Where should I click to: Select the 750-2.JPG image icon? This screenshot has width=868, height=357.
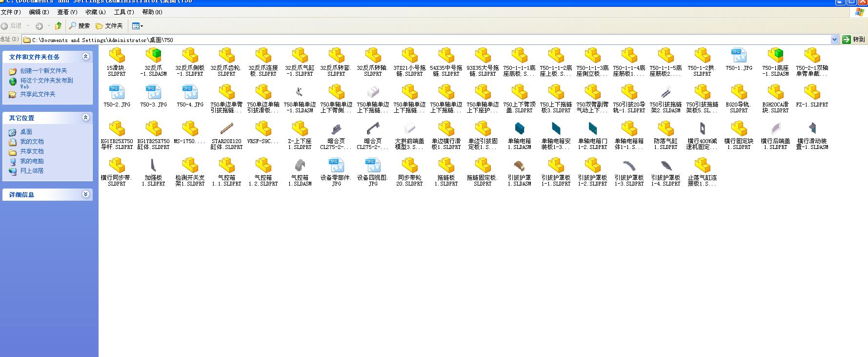[117, 92]
